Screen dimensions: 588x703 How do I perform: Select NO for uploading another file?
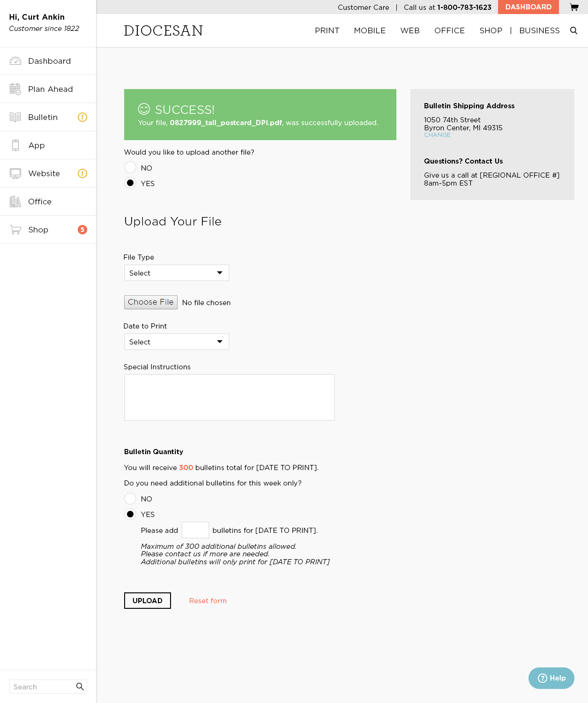(130, 168)
